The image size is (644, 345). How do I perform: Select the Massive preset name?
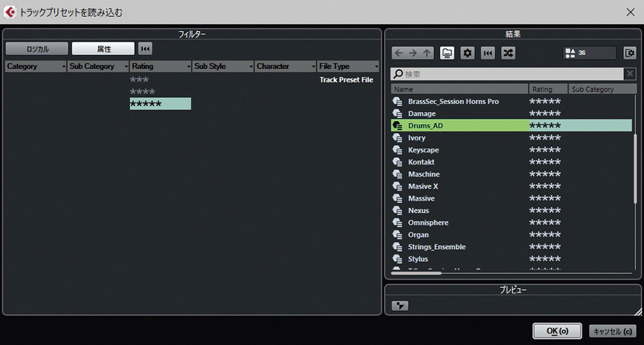click(421, 199)
